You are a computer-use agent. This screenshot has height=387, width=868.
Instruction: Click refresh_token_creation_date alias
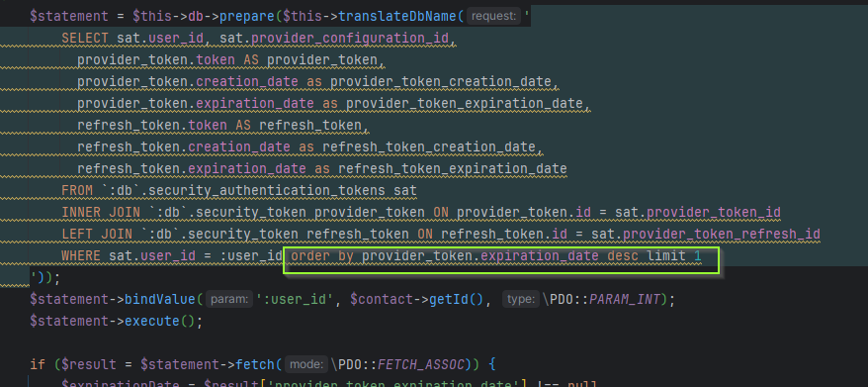tap(429, 147)
